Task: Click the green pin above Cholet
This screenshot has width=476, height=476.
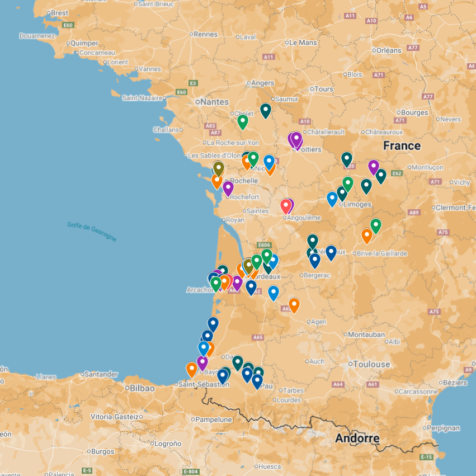Action: tap(243, 120)
